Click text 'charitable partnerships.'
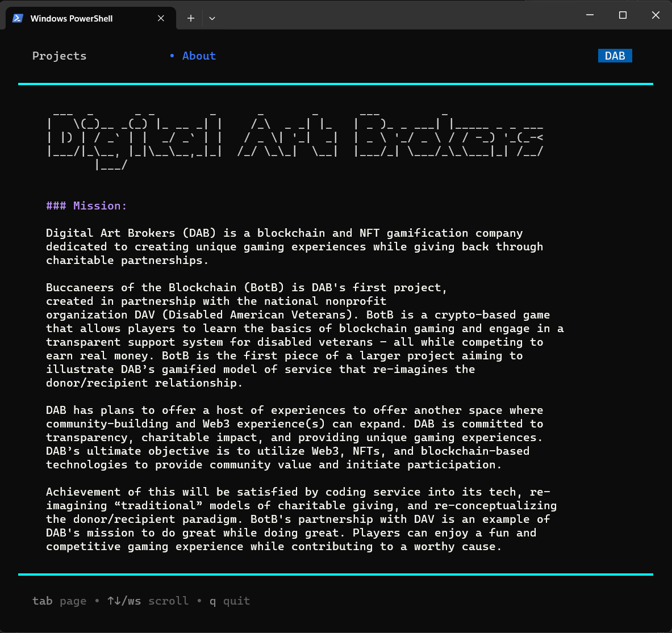This screenshot has height=633, width=672. 127,261
